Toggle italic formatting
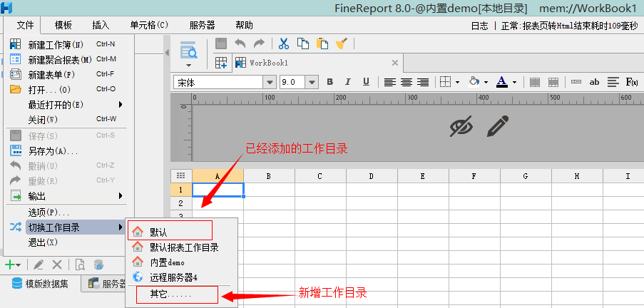 348,82
